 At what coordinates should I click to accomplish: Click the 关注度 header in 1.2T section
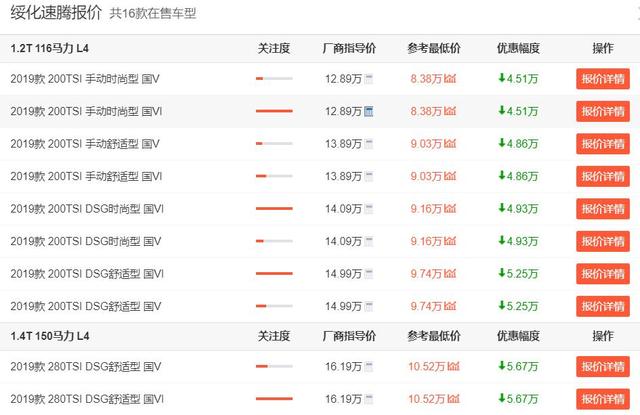click(x=274, y=49)
